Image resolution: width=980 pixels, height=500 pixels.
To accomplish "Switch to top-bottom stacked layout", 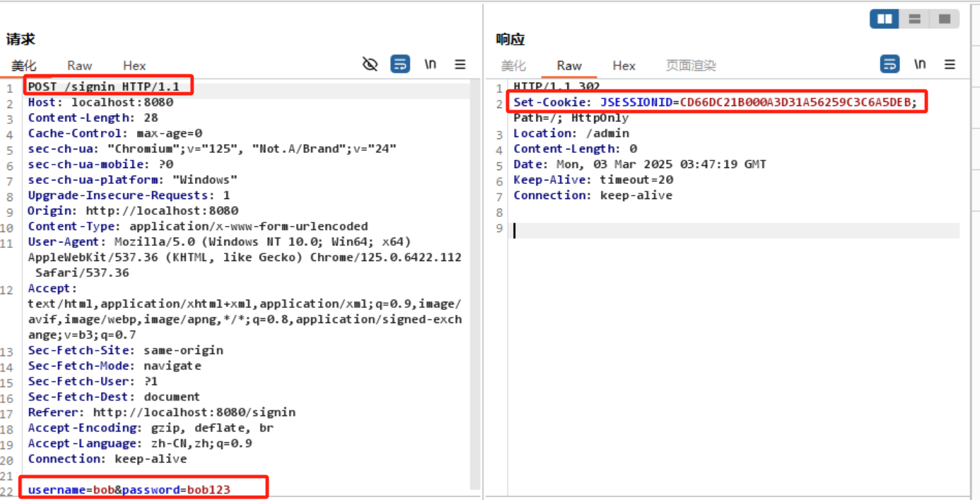I will click(915, 19).
